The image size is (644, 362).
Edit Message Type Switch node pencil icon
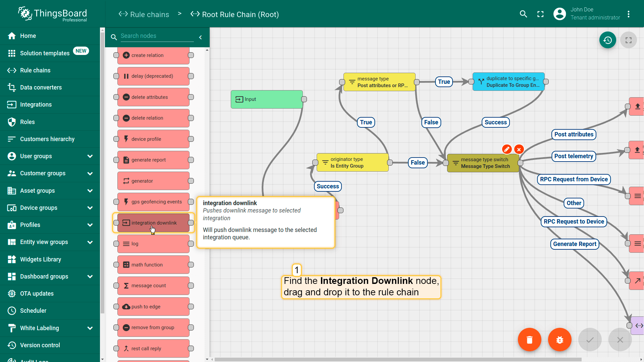507,149
